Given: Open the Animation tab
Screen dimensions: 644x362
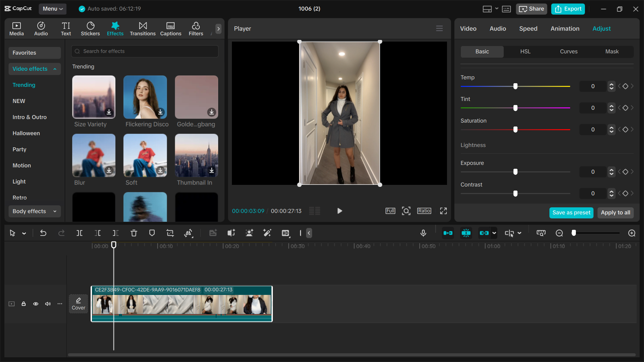Looking at the screenshot, I should (565, 29).
